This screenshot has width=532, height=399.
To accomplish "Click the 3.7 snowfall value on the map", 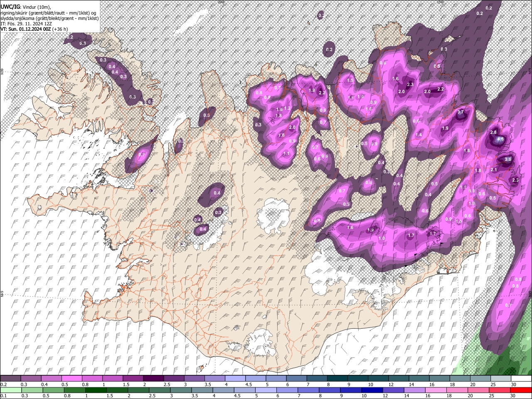I will click(x=461, y=112).
